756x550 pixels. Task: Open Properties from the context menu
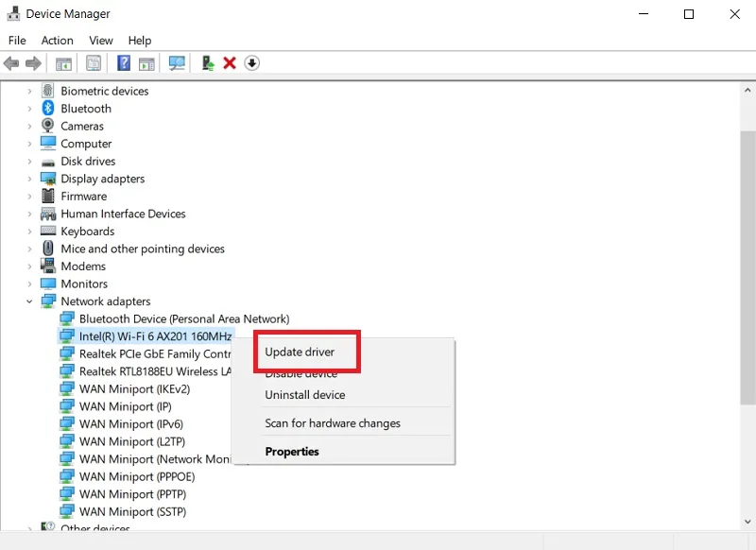[292, 452]
